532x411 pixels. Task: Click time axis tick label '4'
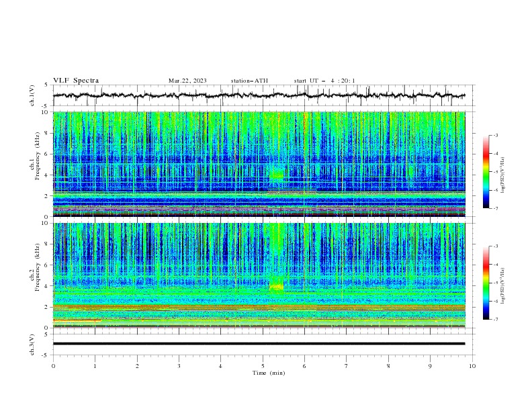(220, 366)
